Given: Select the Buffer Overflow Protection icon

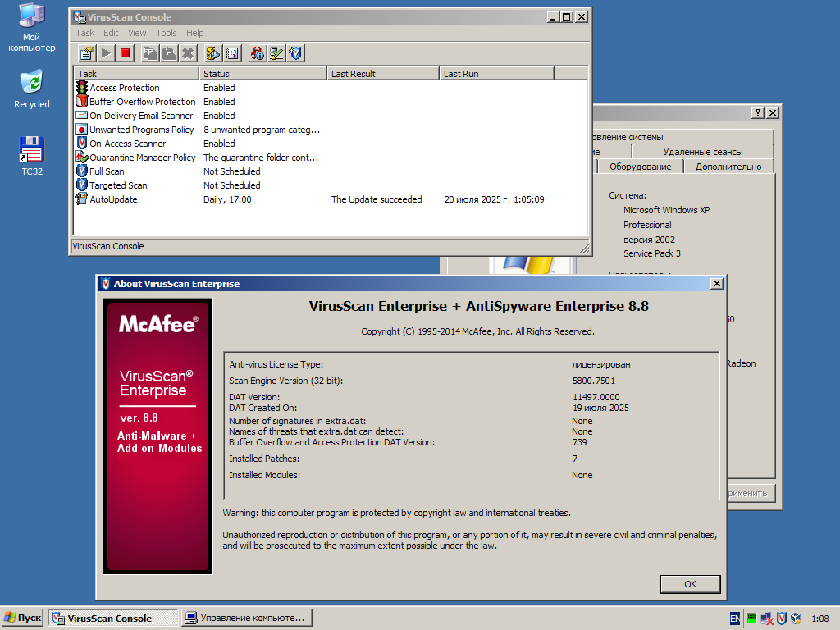Looking at the screenshot, I should coord(81,101).
